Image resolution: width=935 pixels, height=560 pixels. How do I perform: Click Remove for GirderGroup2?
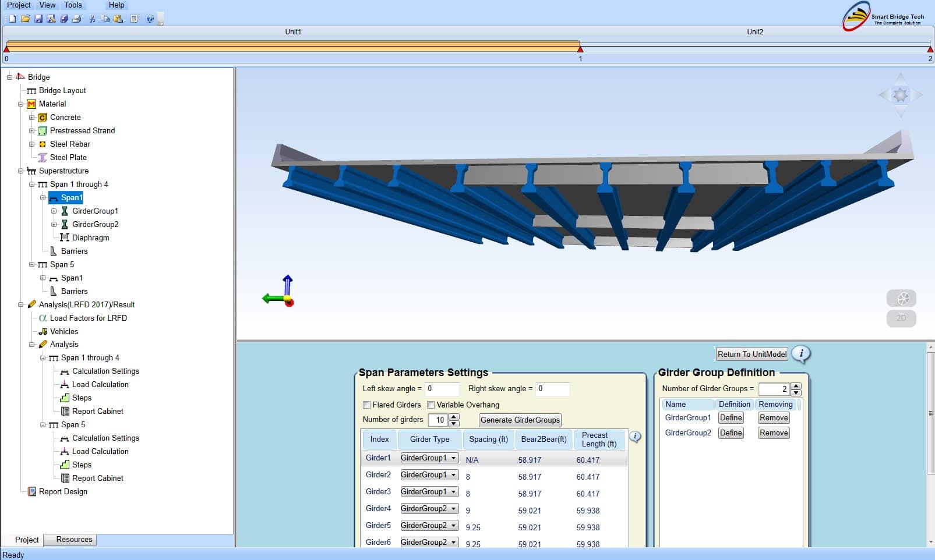tap(774, 433)
